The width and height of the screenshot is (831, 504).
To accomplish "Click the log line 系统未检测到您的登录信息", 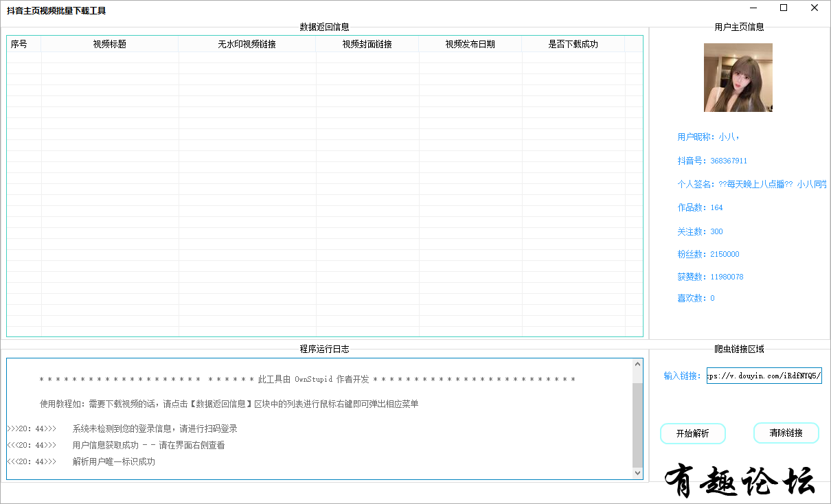I will (x=122, y=428).
